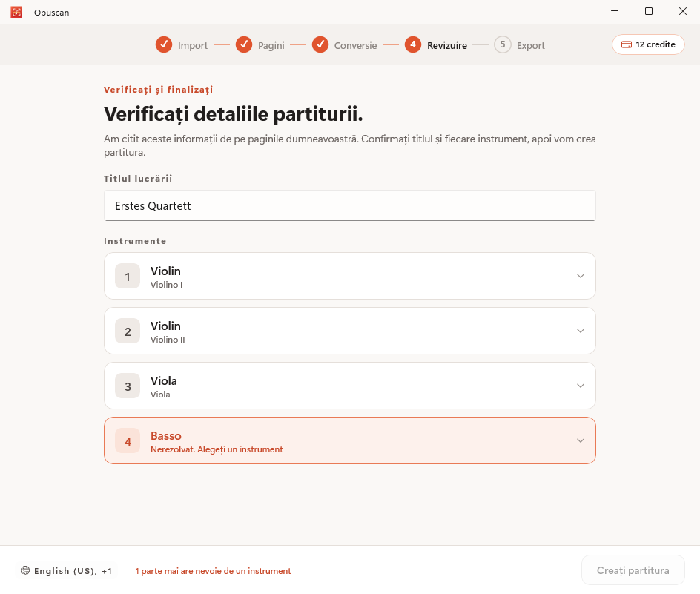Image resolution: width=700 pixels, height=594 pixels.
Task: Go to the Conversie step label
Action: pos(355,45)
